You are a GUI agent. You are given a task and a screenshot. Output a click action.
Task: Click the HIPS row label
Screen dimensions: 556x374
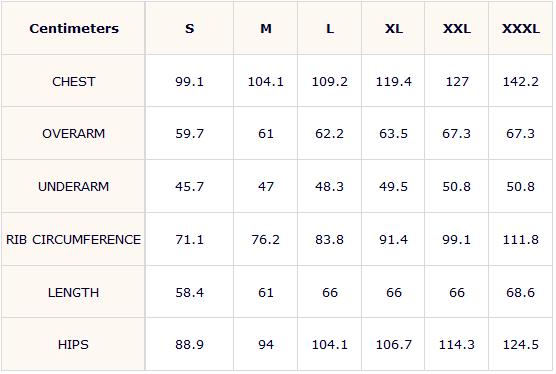click(x=74, y=345)
